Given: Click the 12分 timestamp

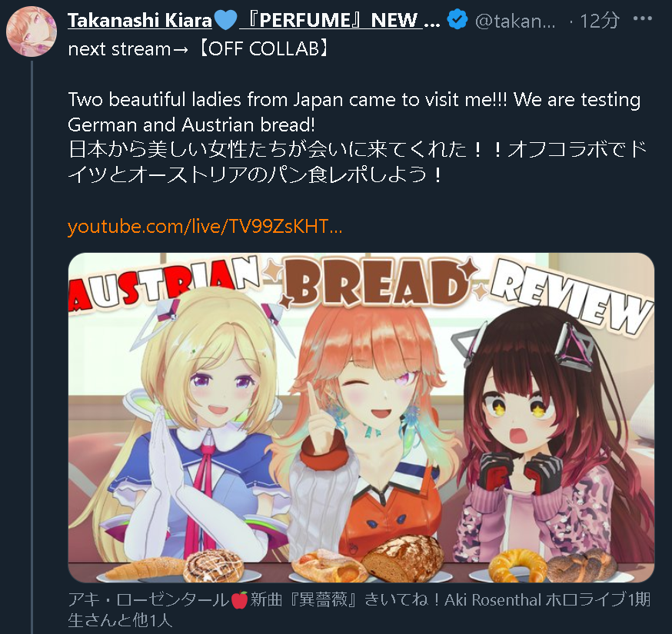Looking at the screenshot, I should pos(600,21).
